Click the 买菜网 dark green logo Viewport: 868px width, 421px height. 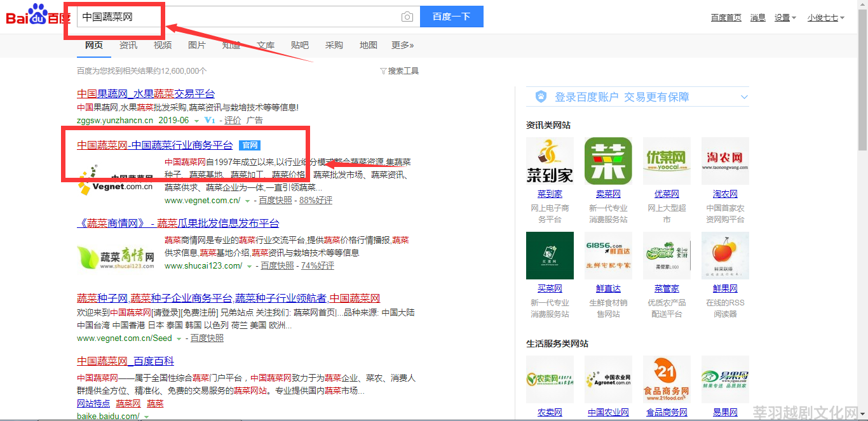click(550, 255)
